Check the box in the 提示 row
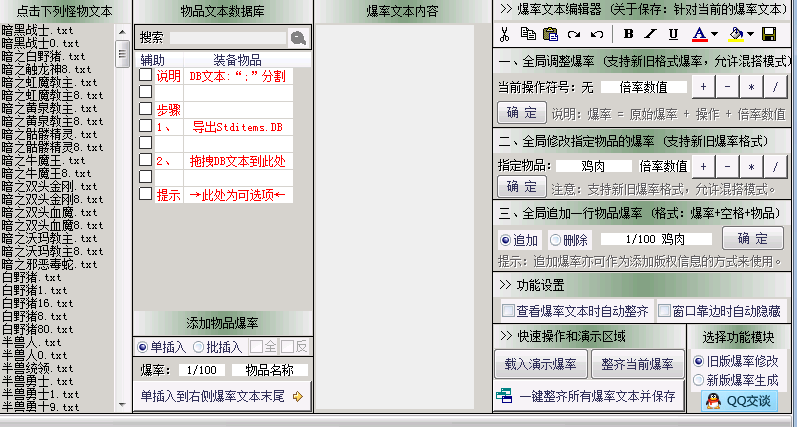This screenshot has width=797, height=427. [x=146, y=194]
